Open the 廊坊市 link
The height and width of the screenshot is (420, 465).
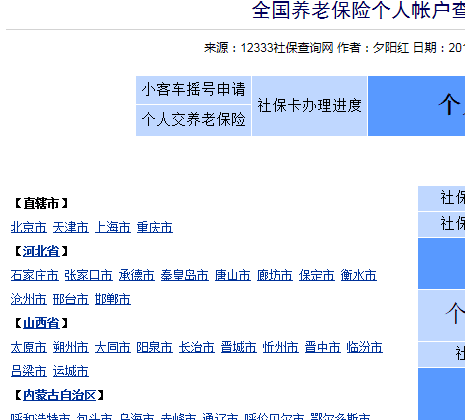coord(275,275)
